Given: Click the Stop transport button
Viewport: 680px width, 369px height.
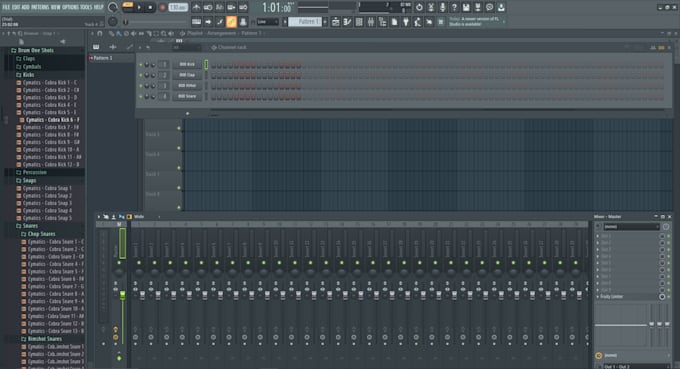Looking at the screenshot, I should coord(150,7).
